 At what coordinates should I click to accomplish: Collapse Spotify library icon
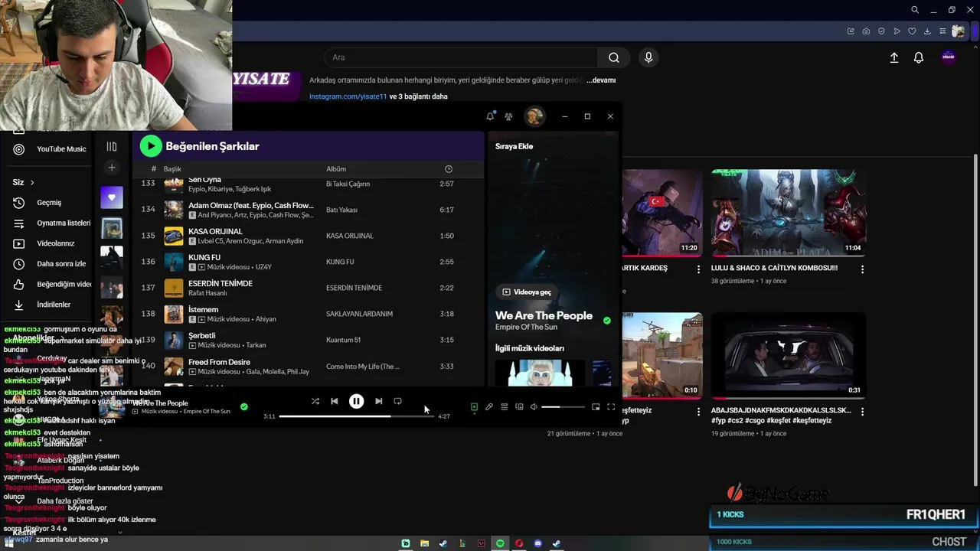[x=112, y=146]
